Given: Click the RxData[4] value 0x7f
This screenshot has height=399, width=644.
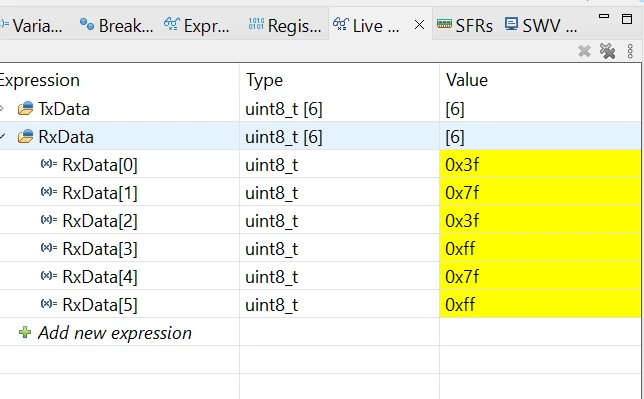Looking at the screenshot, I should (x=462, y=277).
